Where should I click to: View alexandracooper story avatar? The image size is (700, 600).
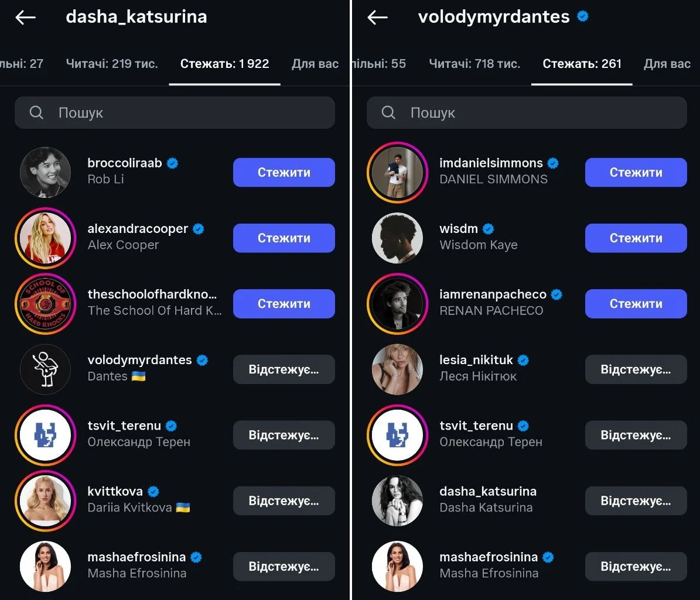[45, 238]
